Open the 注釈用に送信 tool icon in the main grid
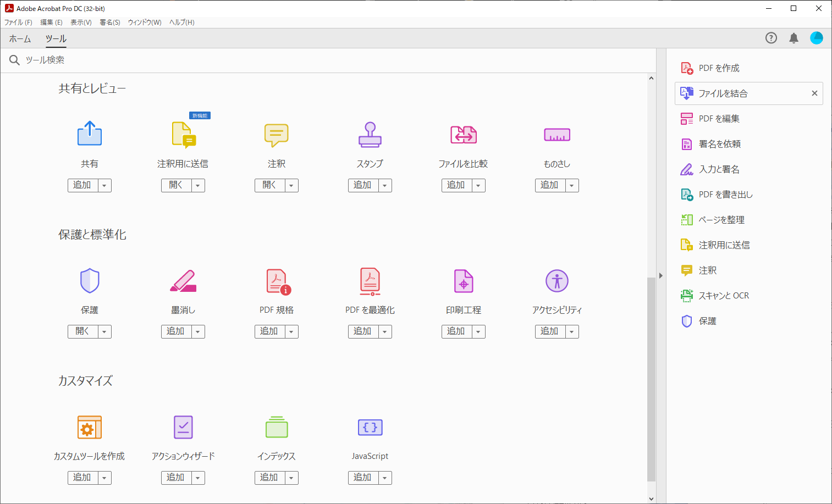The height and width of the screenshot is (504, 832). 183,135
